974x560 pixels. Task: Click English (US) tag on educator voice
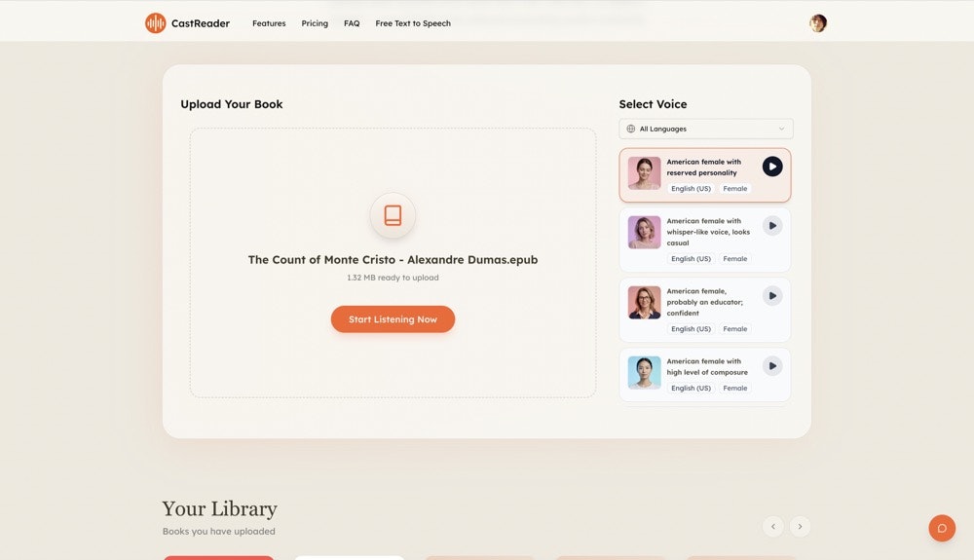coord(691,328)
